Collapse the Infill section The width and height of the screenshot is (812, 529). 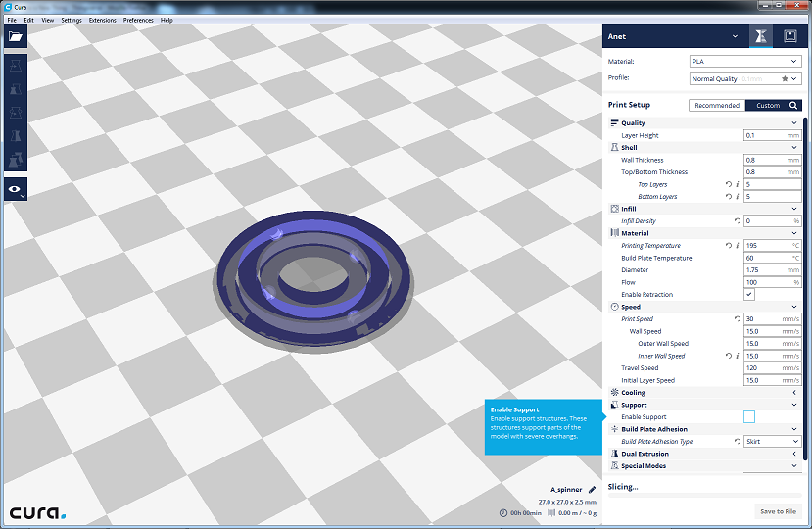(793, 209)
